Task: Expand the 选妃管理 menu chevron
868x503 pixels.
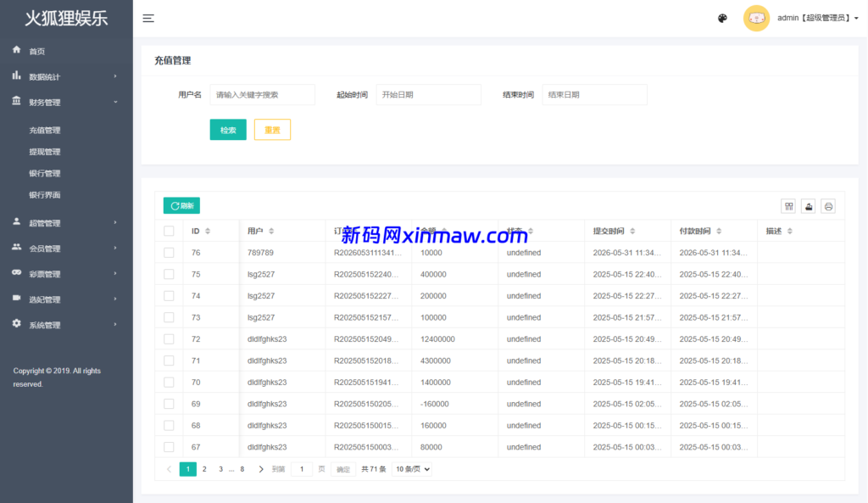Action: point(115,299)
